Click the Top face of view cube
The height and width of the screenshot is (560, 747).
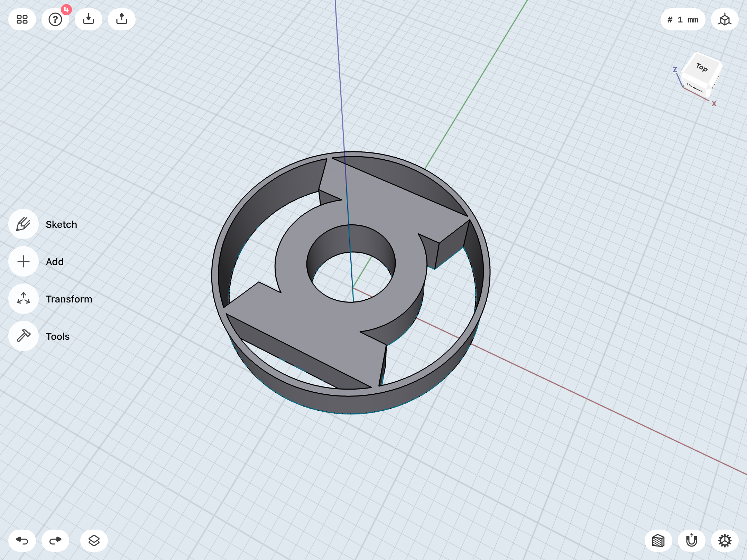click(x=702, y=67)
